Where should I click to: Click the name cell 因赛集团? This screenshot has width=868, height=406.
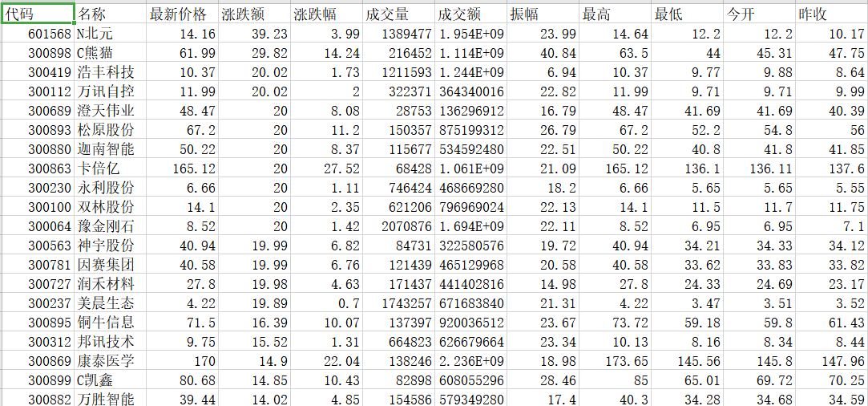(111, 265)
